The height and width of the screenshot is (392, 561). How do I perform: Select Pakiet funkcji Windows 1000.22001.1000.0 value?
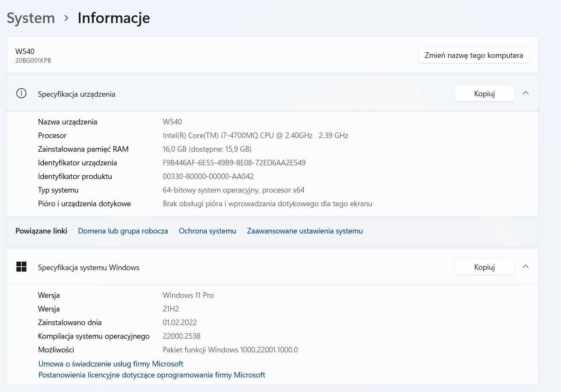tap(230, 350)
